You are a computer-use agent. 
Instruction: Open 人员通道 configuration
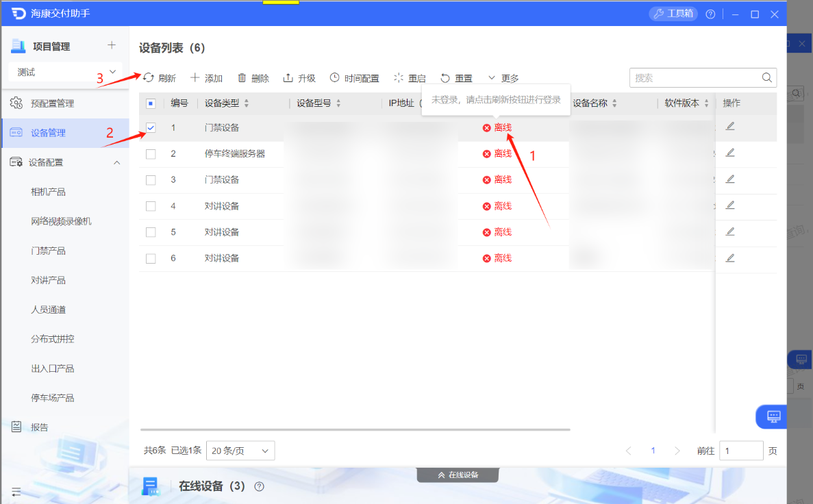click(x=48, y=310)
